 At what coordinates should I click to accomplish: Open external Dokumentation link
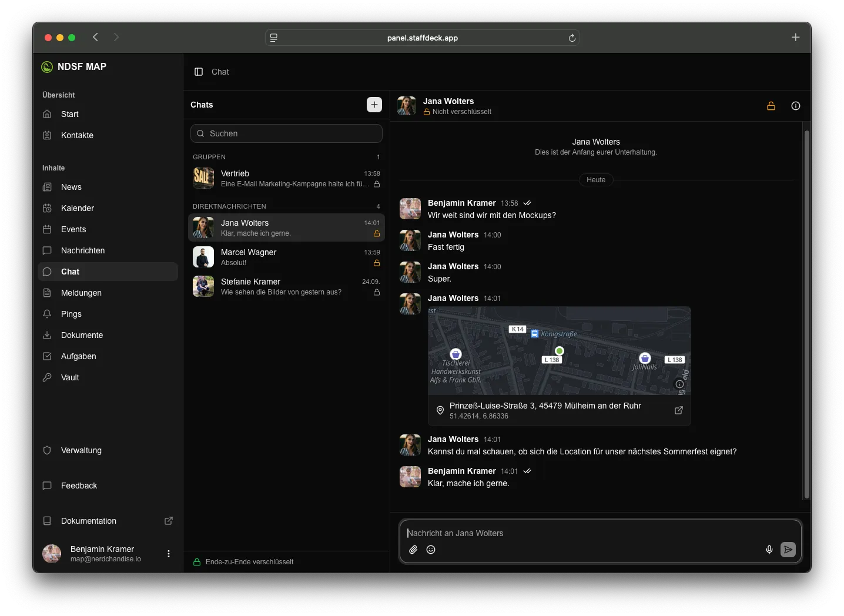pos(108,521)
